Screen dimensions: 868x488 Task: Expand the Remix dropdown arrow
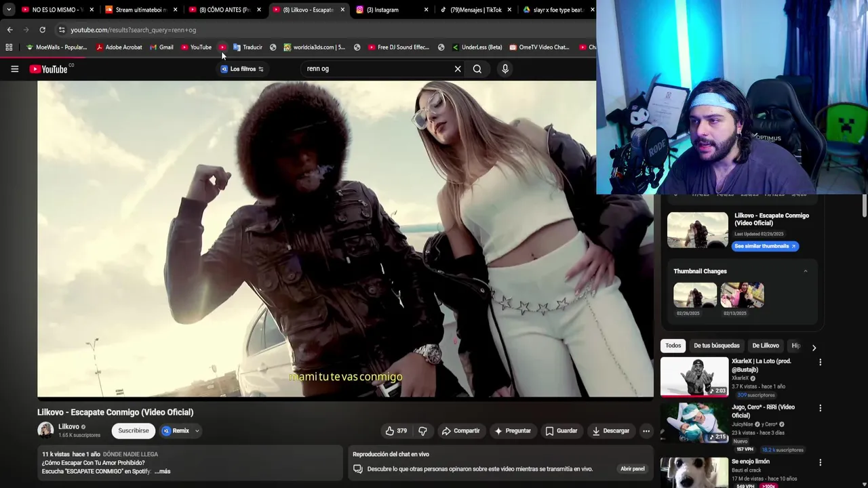(197, 430)
